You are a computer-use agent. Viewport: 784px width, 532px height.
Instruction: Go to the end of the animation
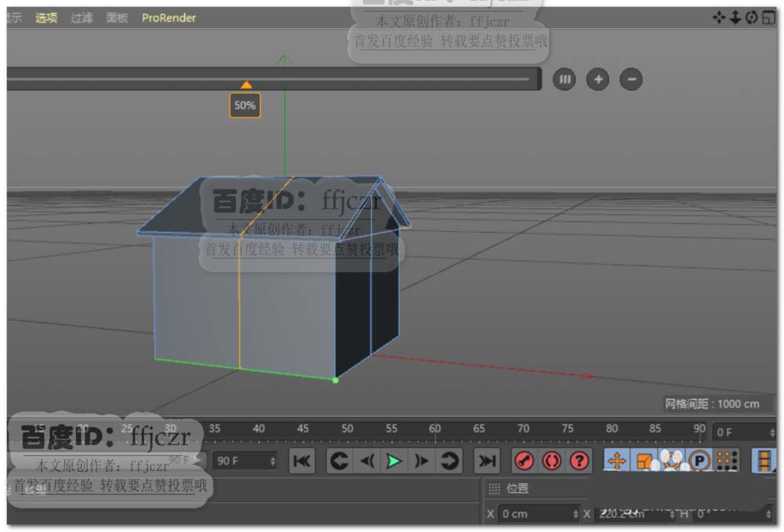tap(487, 461)
